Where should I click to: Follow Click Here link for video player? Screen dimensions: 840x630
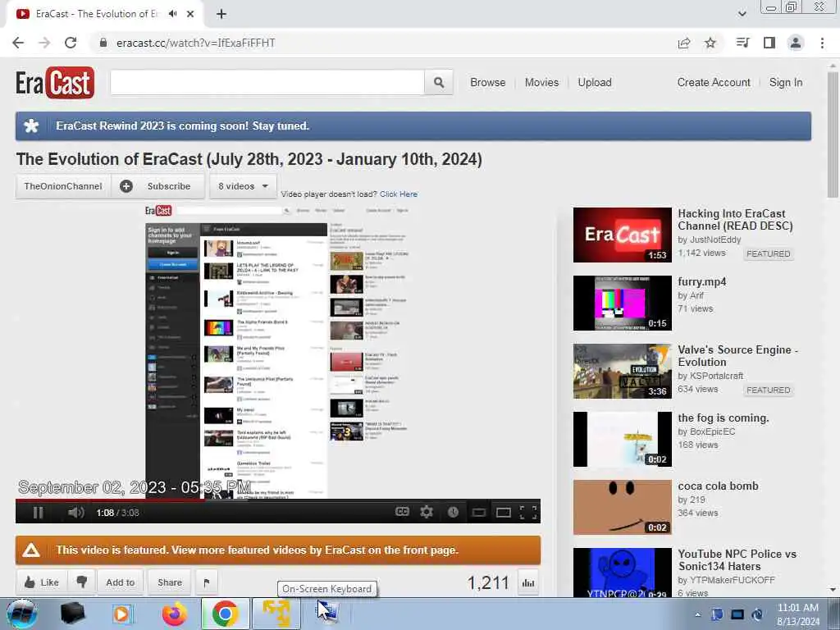point(399,194)
